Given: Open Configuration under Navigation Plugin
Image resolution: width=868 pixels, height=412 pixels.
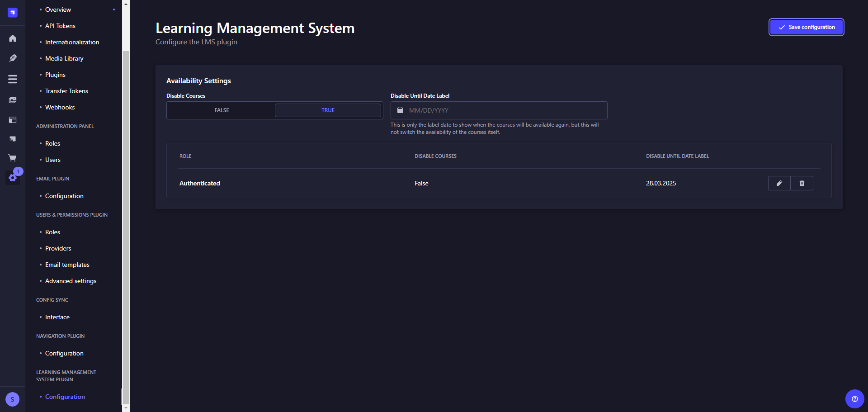Looking at the screenshot, I should 64,353.
